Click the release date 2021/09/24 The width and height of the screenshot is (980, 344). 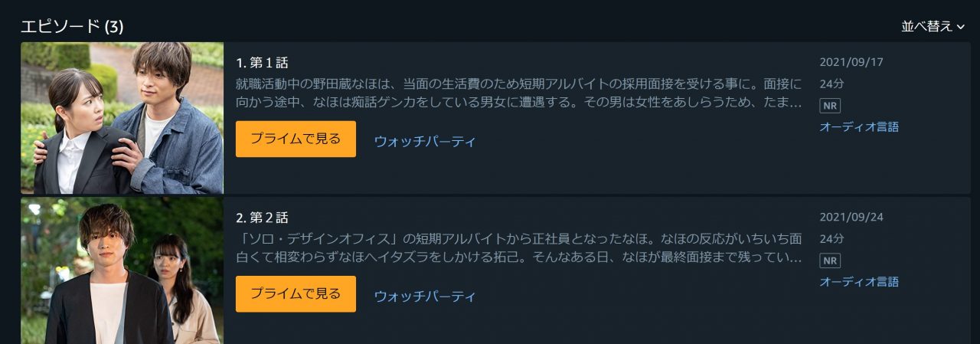[x=851, y=217]
